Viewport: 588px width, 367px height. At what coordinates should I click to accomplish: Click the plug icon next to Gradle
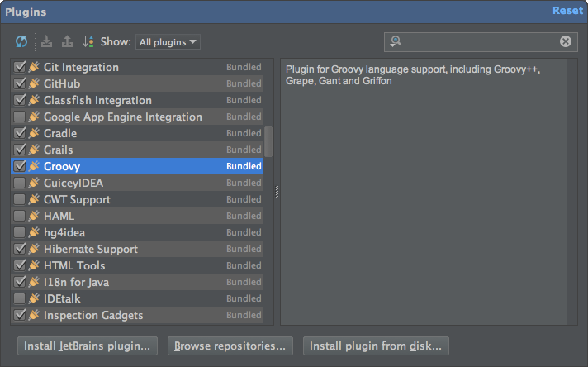point(34,133)
